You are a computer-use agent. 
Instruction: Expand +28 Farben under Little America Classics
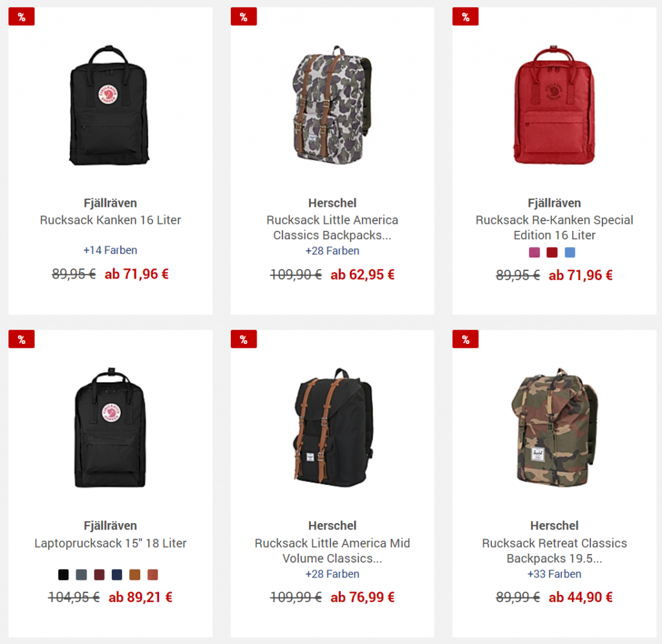pos(332,251)
